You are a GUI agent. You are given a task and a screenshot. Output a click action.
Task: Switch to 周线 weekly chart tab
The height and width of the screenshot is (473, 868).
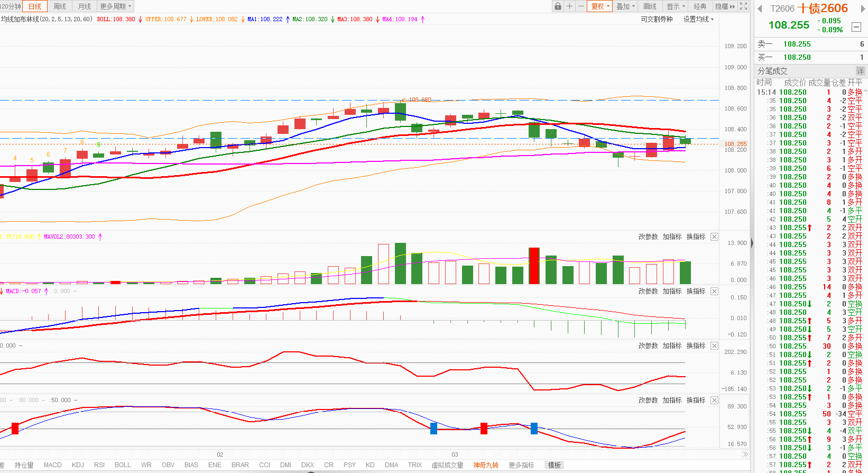60,6
